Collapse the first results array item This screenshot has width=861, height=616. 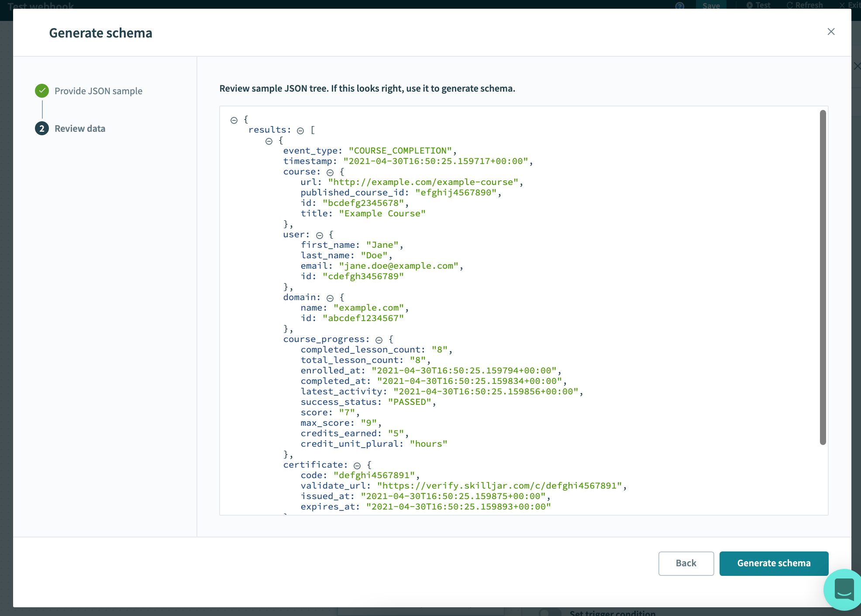[x=269, y=141]
